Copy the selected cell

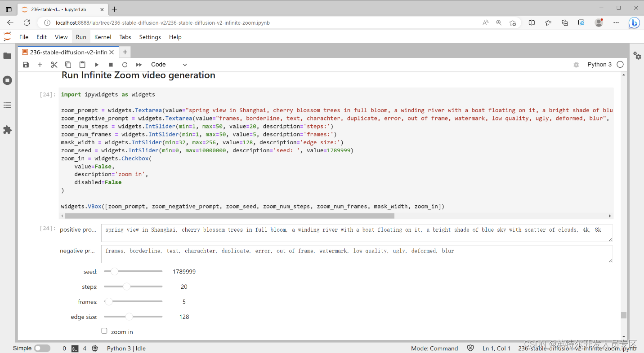[x=68, y=65]
